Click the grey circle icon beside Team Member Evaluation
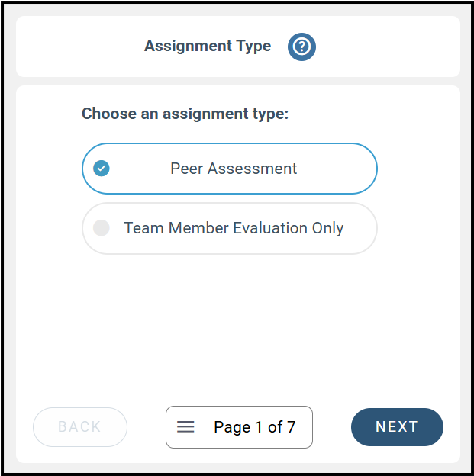Viewport: 474px width, 476px height. [x=102, y=228]
